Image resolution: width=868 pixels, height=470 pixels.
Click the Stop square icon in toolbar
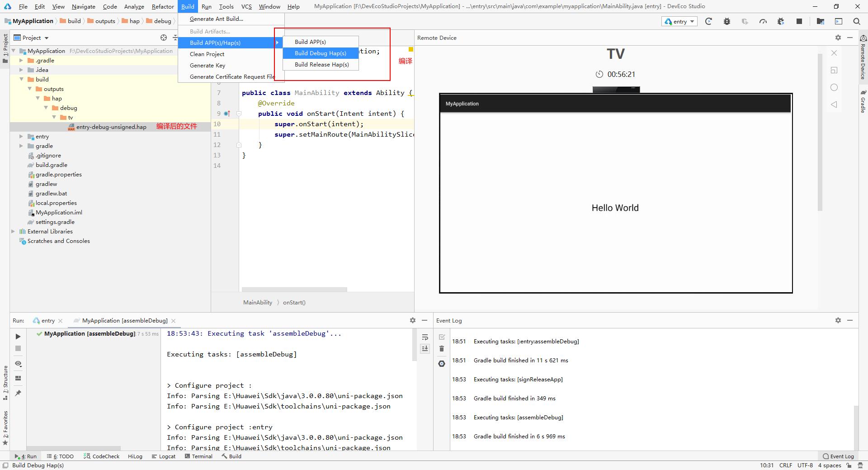click(799, 21)
